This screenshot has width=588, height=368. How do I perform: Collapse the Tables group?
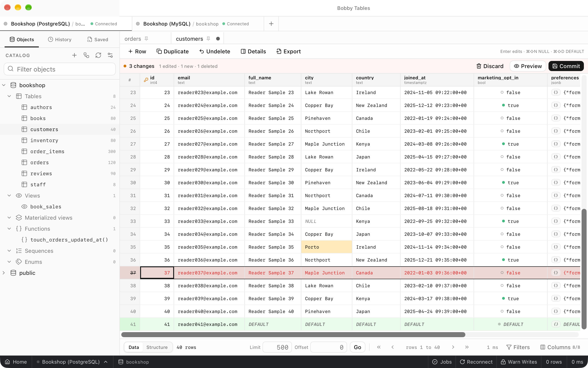[x=9, y=96]
